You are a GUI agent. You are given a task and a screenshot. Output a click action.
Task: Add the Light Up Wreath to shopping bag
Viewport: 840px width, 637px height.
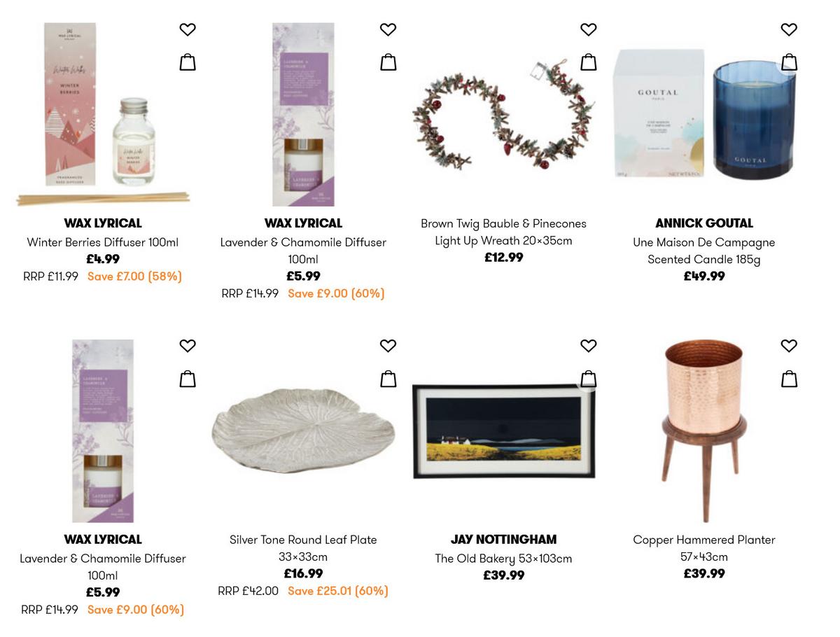pos(588,62)
